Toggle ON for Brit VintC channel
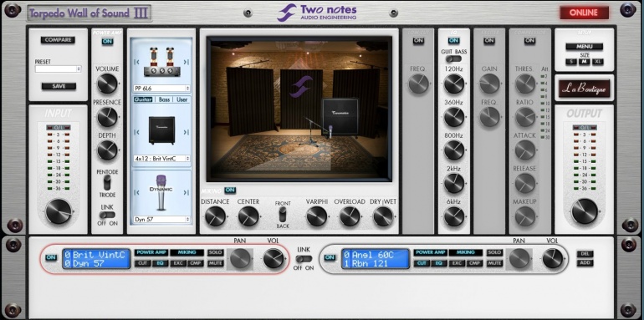The image size is (644, 320). 51,257
